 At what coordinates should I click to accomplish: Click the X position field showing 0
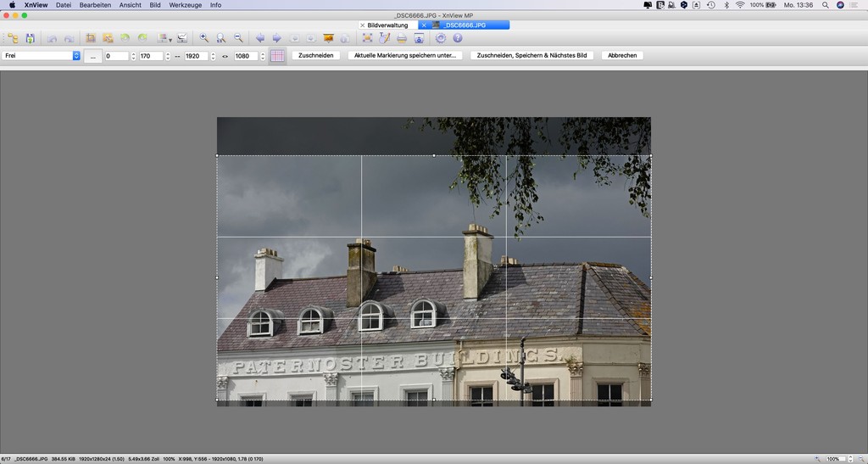(x=117, y=56)
